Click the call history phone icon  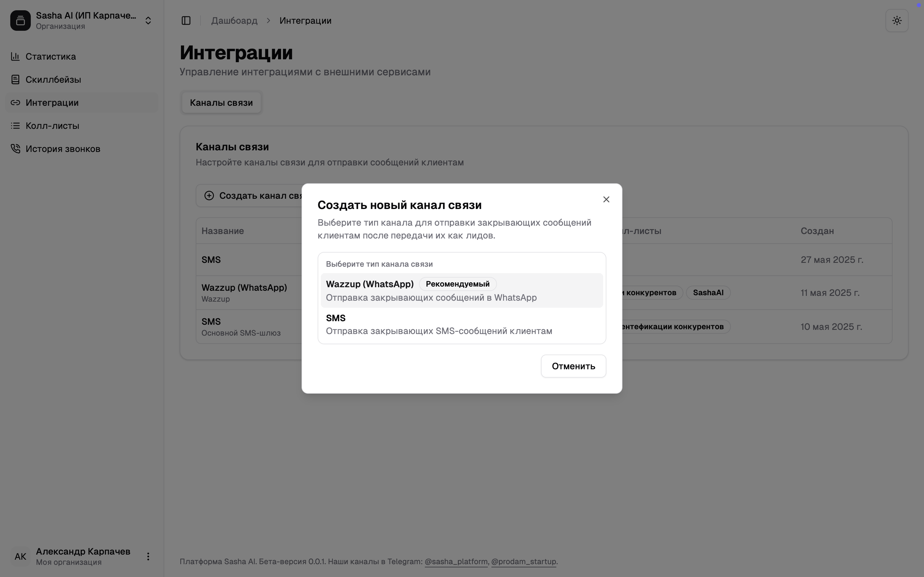[x=15, y=149]
